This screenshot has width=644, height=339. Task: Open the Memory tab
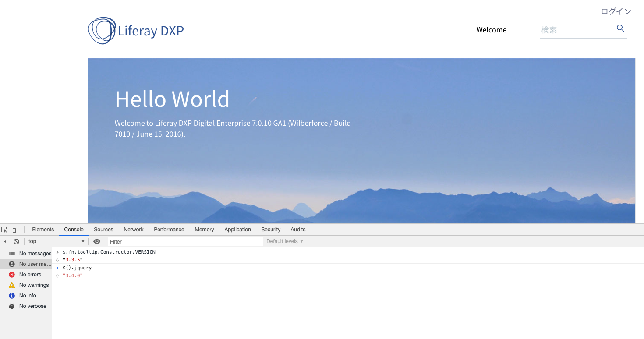tap(204, 230)
